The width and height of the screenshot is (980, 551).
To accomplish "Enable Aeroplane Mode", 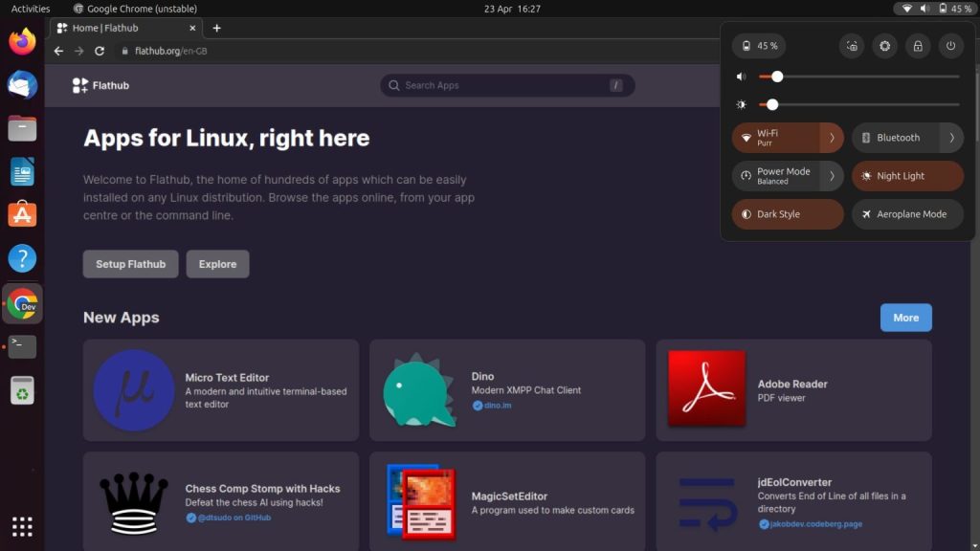I will pyautogui.click(x=906, y=214).
